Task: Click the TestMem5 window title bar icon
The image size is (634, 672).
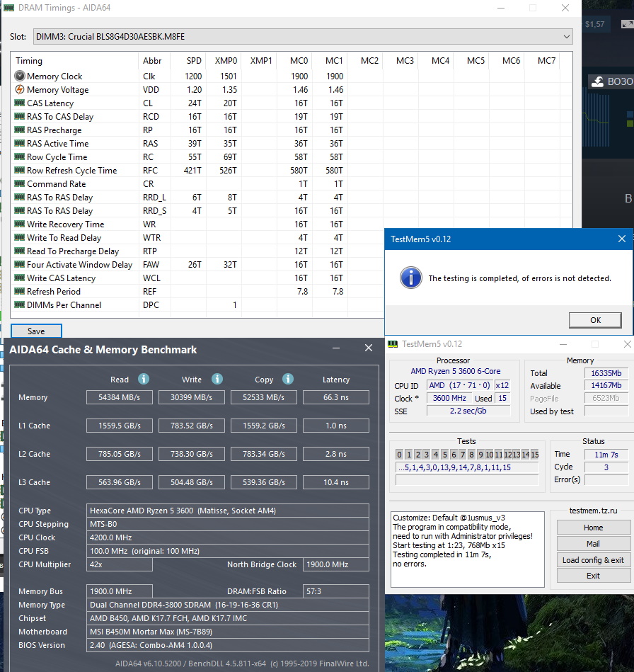Action: pyautogui.click(x=394, y=344)
